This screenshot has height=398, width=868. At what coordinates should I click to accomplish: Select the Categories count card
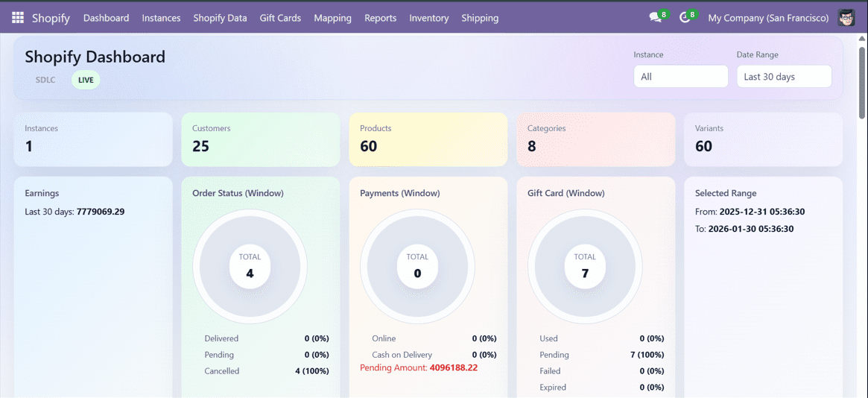pyautogui.click(x=596, y=139)
